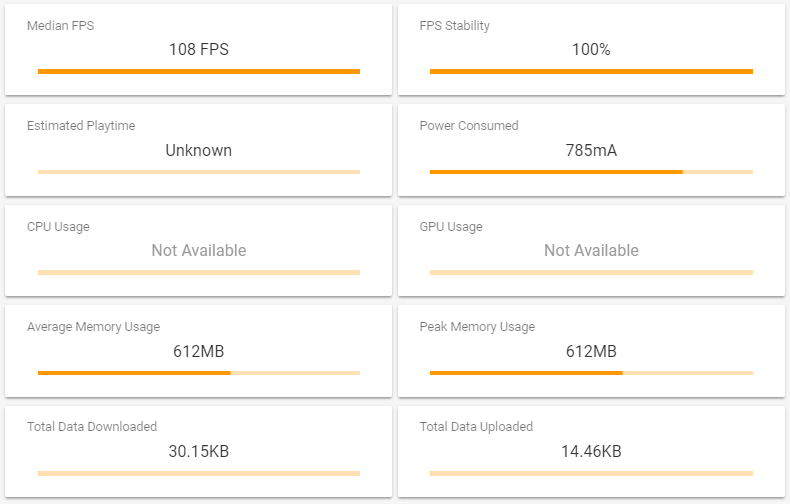Click the Average Memory Usage label
Viewport: 790px width, 504px height.
93,327
